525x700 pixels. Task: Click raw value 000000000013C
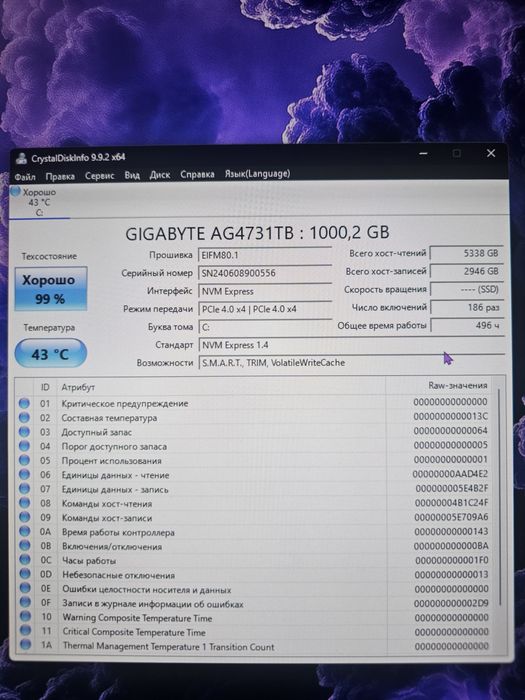450,416
